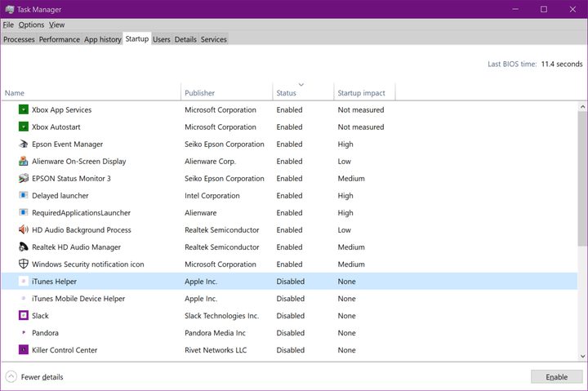Image resolution: width=588 pixels, height=391 pixels.
Task: Click the Task Manager title bar icon
Action: coord(10,9)
